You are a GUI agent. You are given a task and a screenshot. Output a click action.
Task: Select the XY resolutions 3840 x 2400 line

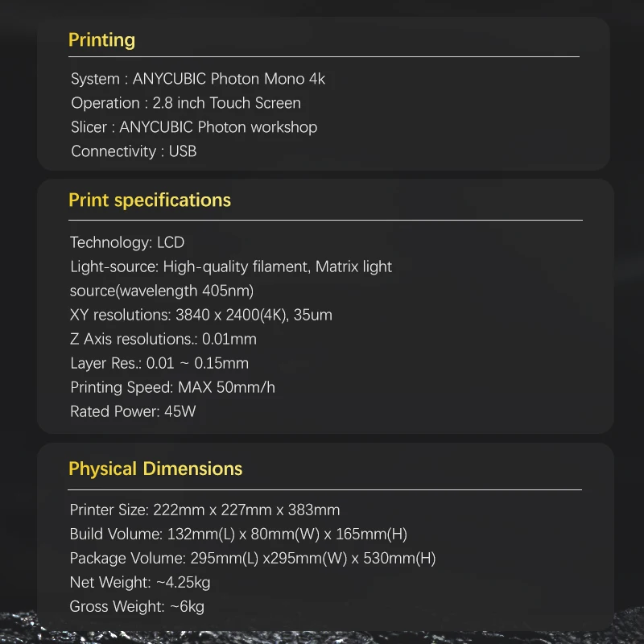(x=201, y=315)
